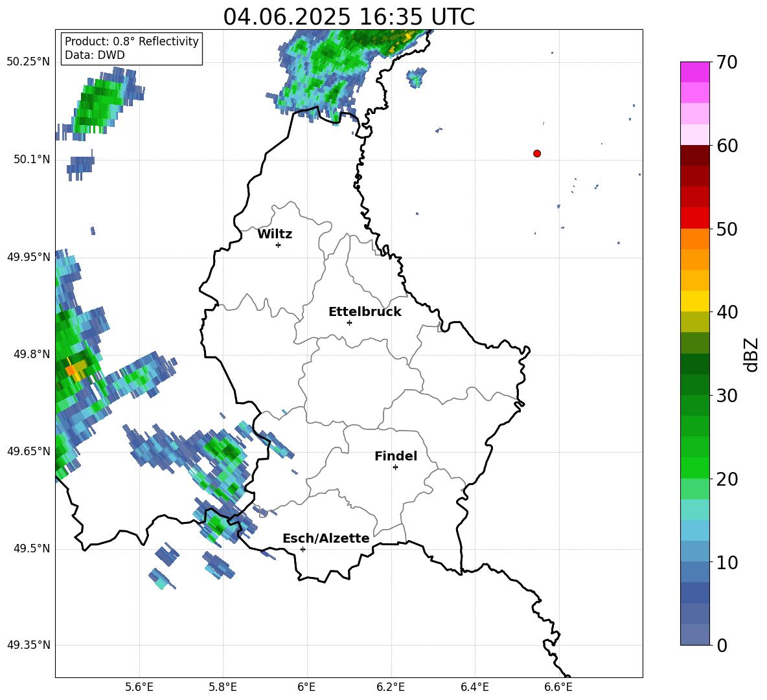Click the 49.65°N latitude label
This screenshot has height=700, width=767.
[28, 451]
